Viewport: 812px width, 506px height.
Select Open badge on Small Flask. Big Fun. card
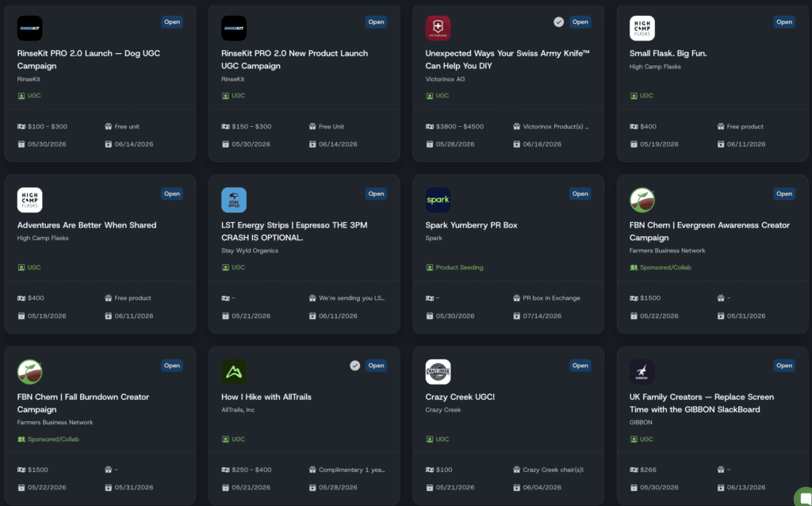(784, 21)
